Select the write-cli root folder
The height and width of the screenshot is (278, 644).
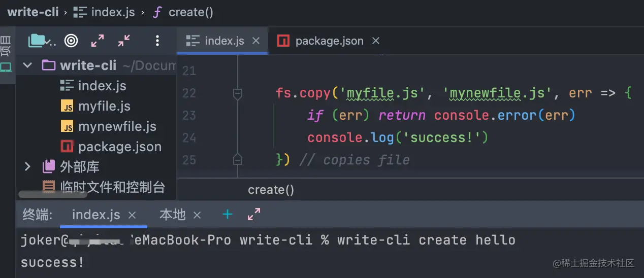[88, 65]
